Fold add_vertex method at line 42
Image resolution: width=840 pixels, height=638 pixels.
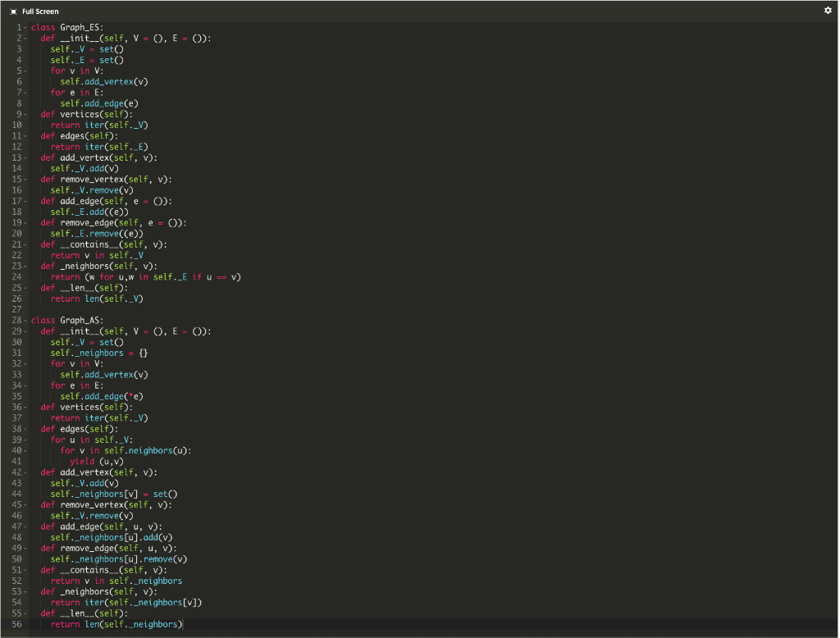(25, 472)
